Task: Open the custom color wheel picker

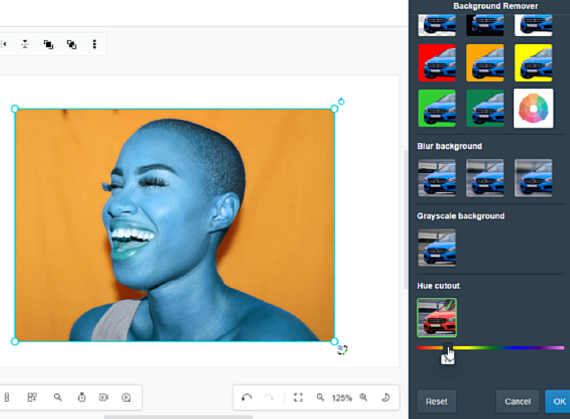Action: (533, 108)
